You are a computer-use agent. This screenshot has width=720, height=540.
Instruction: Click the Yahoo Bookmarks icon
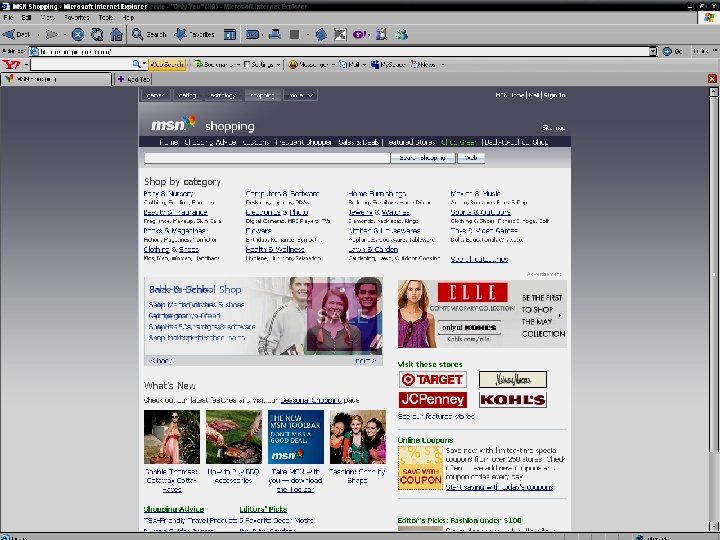(199, 64)
